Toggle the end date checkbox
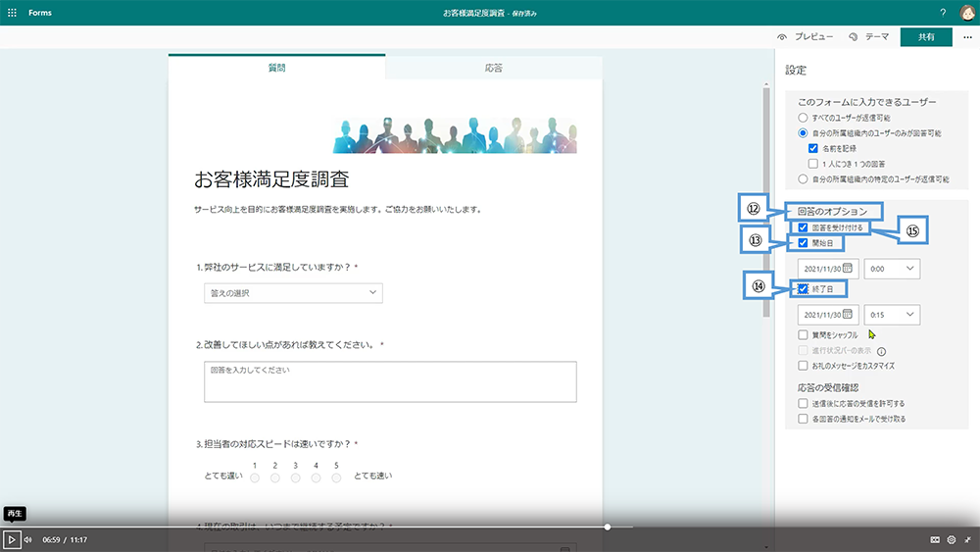The image size is (980, 552). coord(803,289)
